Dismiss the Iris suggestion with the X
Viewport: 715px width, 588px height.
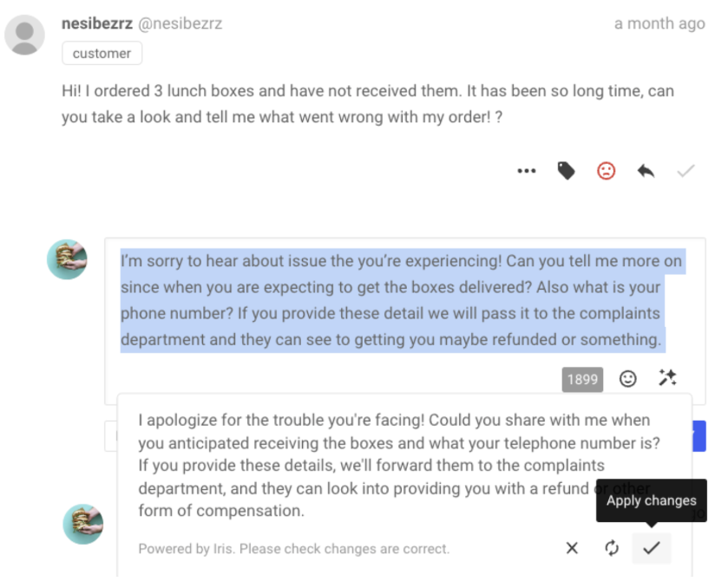click(572, 548)
